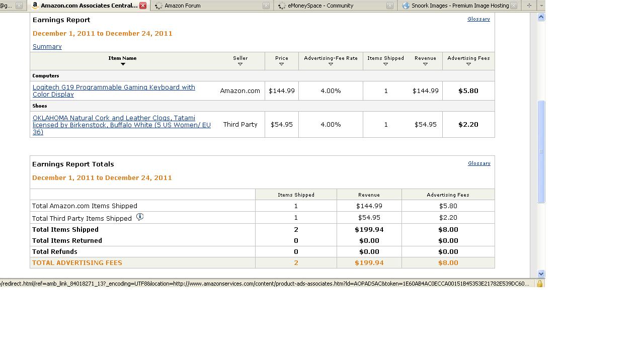Click the "Amazon.com" seller cell for Logitech keyboard
The height and width of the screenshot is (362, 644).
pyautogui.click(x=240, y=91)
